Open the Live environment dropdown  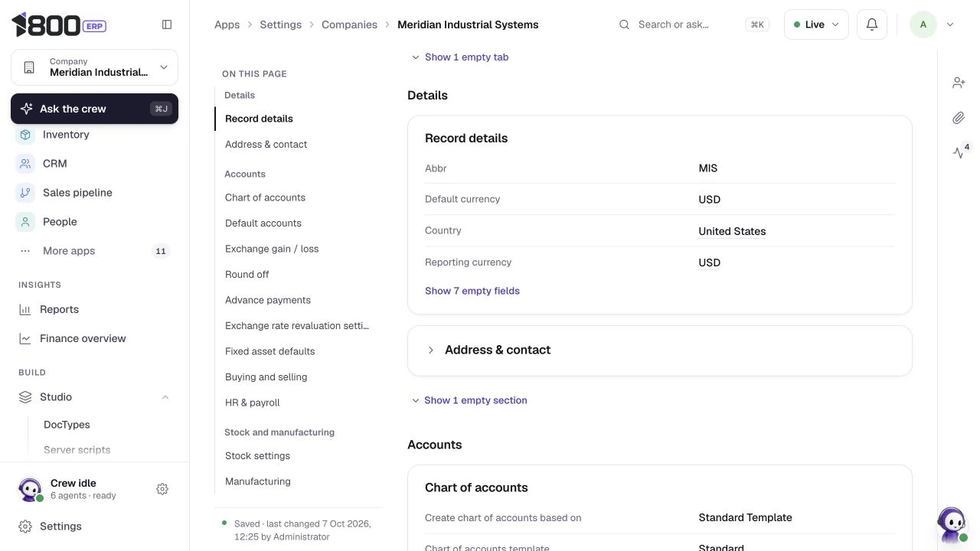[x=816, y=24]
